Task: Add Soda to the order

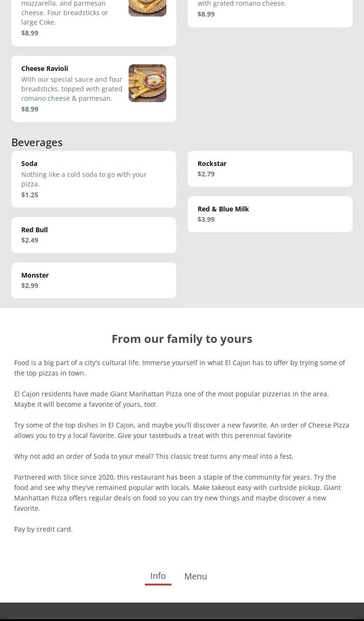Action: tap(94, 179)
